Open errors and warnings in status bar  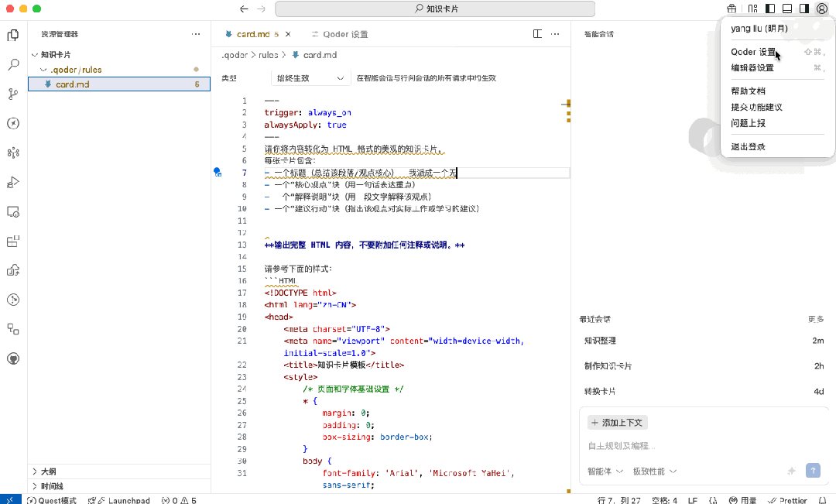(x=179, y=500)
